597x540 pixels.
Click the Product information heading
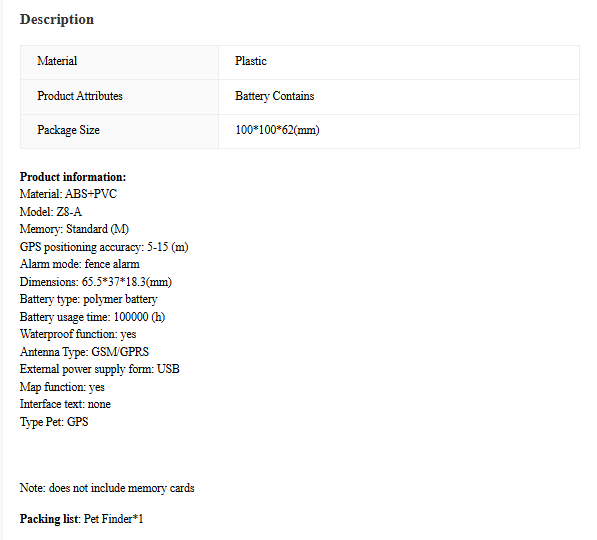[x=73, y=177]
